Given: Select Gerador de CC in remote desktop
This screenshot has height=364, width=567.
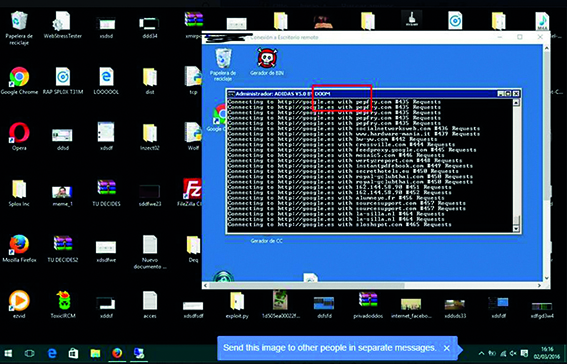Looking at the screenshot, I should pyautogui.click(x=267, y=240).
